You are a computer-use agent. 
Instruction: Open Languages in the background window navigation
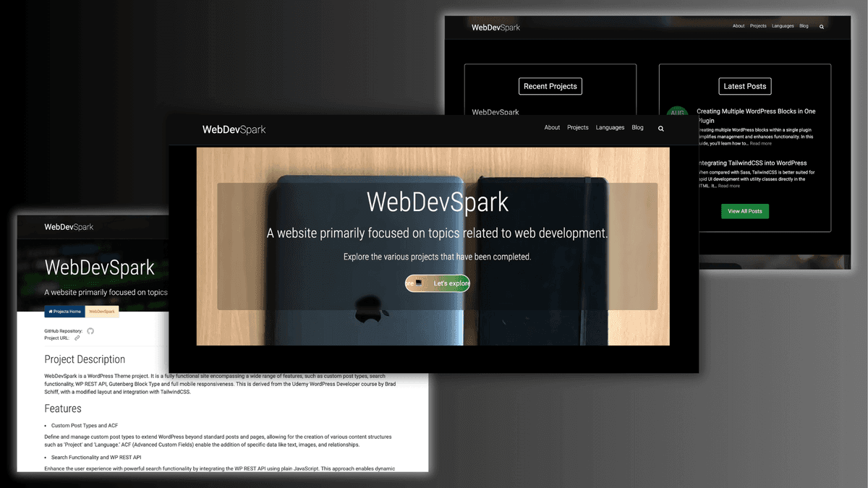[x=783, y=26]
